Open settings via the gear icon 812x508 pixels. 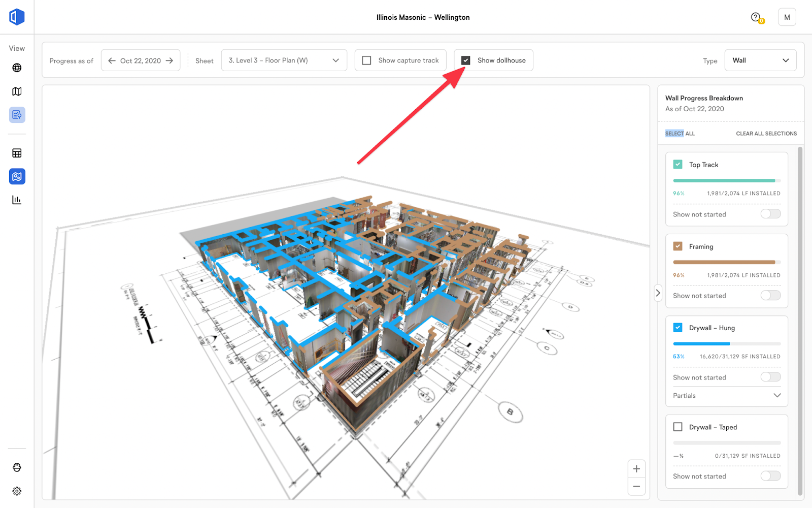click(x=17, y=491)
